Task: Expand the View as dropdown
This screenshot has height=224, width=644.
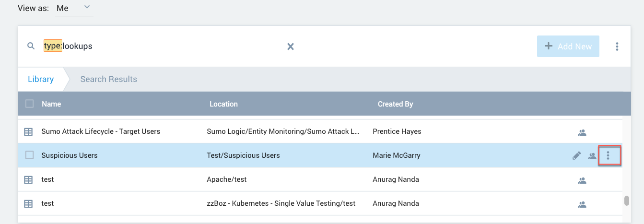Action: 74,8
